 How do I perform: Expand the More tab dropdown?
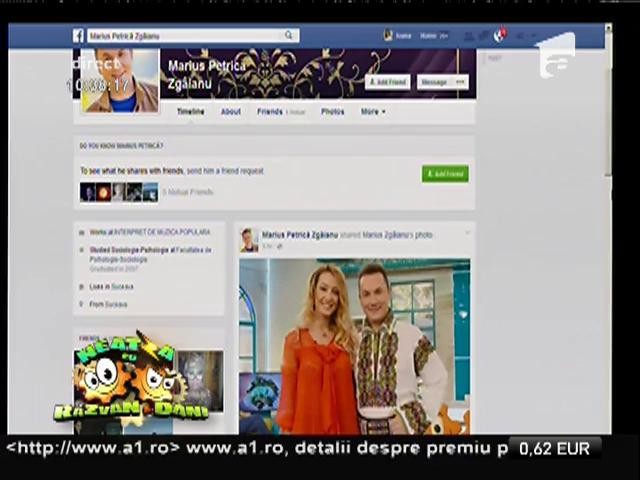tap(373, 111)
